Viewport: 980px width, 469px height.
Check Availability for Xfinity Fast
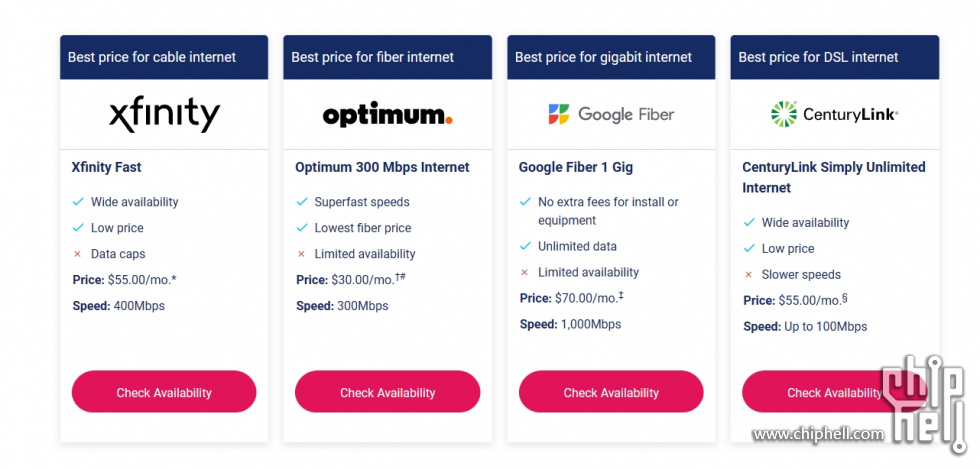click(164, 392)
